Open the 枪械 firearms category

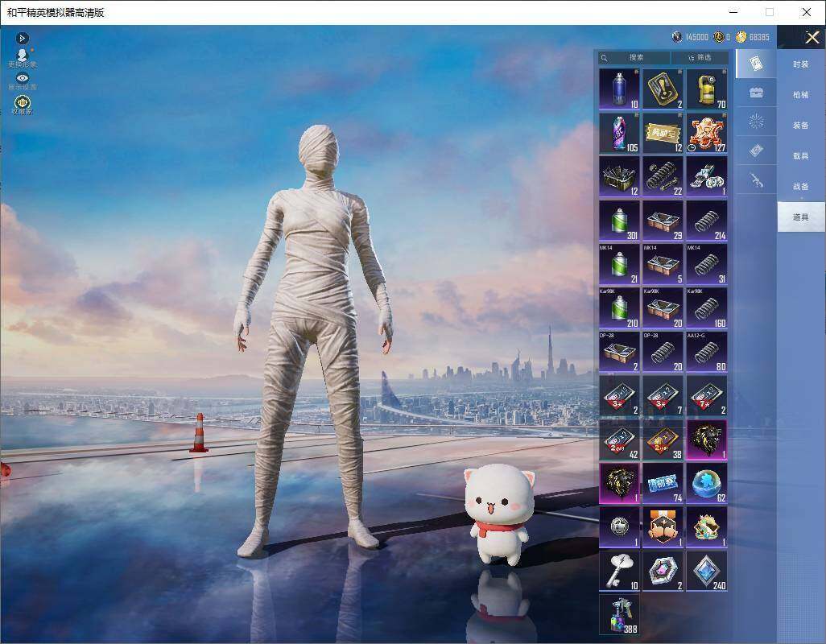click(x=801, y=95)
